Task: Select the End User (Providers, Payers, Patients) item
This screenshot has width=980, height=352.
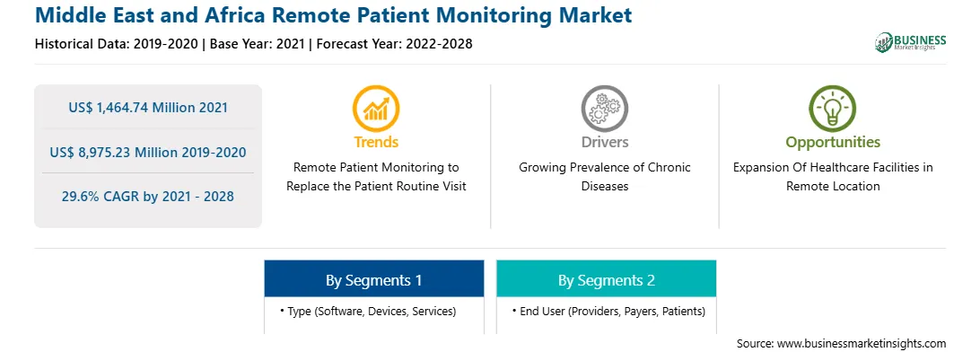Action: [608, 311]
